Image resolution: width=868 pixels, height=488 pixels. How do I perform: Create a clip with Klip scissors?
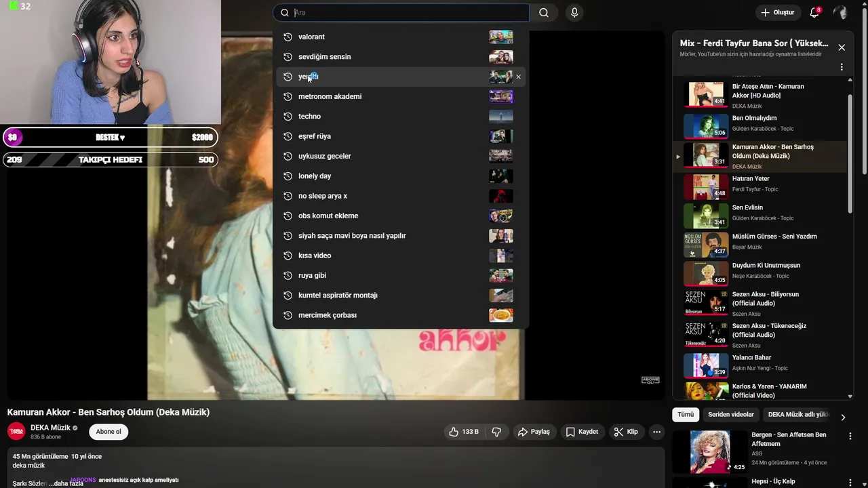click(x=626, y=432)
